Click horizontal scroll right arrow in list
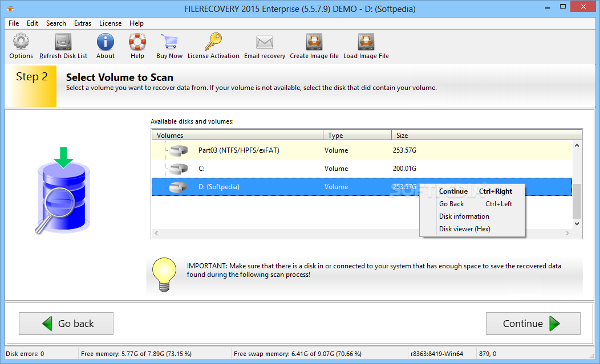 click(x=567, y=233)
